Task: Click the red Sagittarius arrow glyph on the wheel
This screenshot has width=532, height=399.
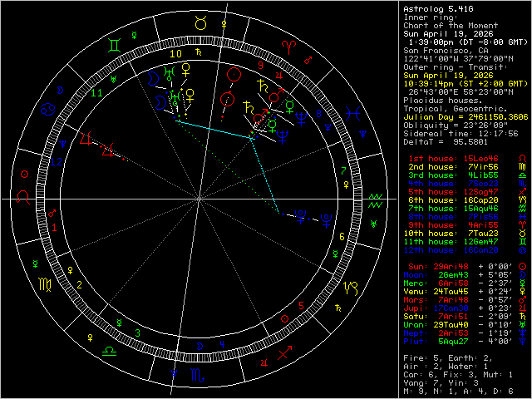Action: coord(284,354)
